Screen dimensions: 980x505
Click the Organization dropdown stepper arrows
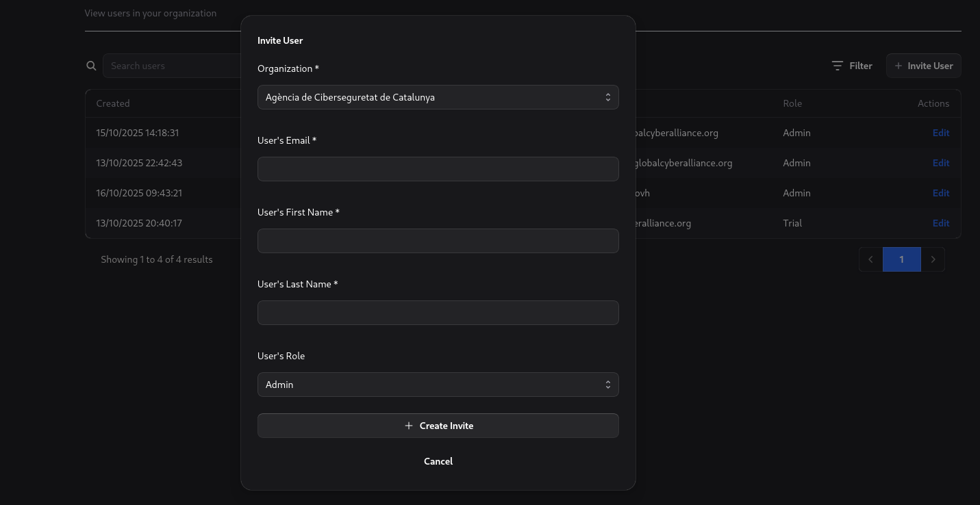tap(607, 96)
